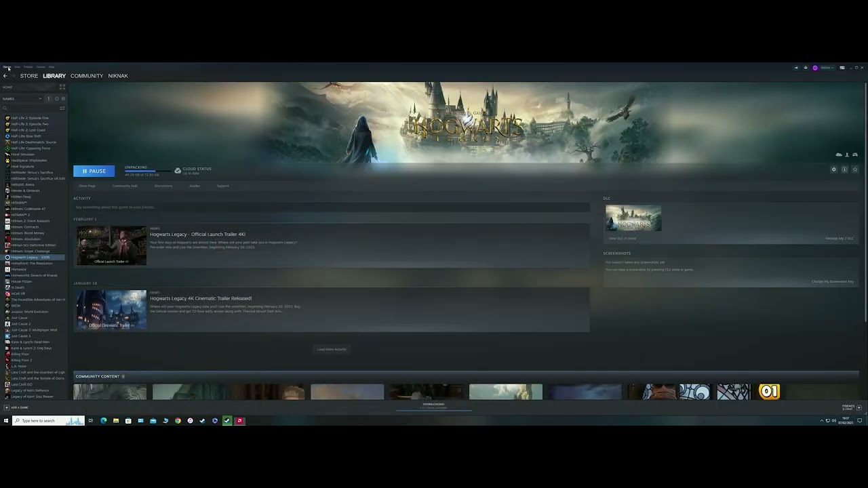Open the Games menu
868x488 pixels.
(x=41, y=67)
